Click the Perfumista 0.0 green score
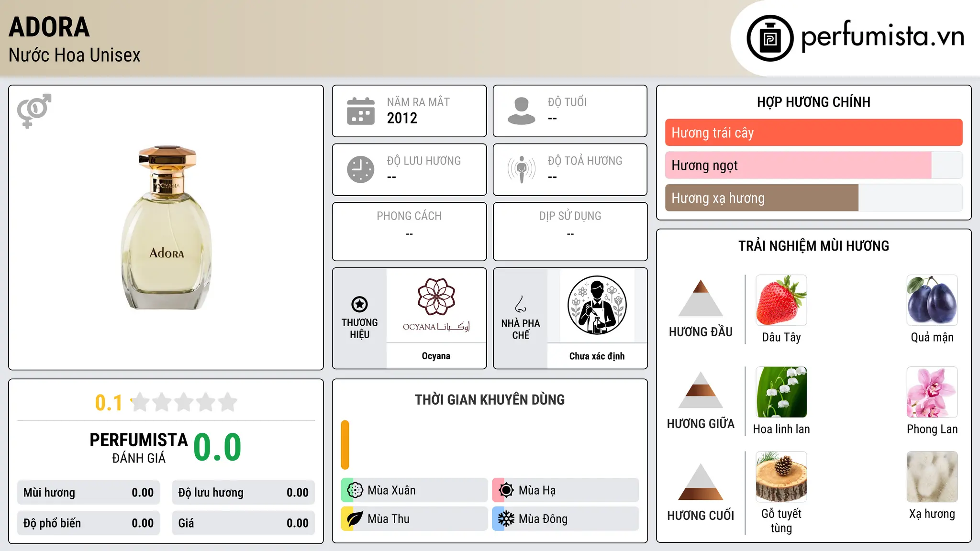 tap(217, 448)
